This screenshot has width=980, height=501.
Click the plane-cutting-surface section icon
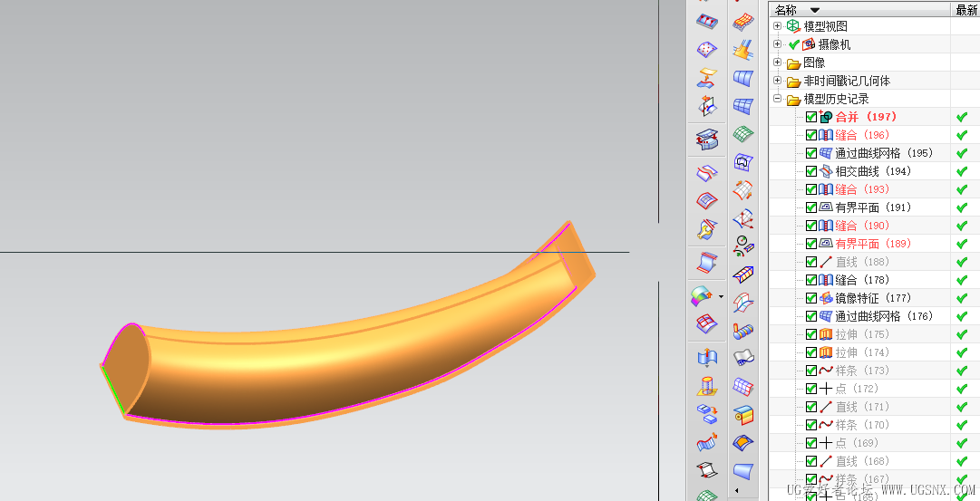(707, 106)
